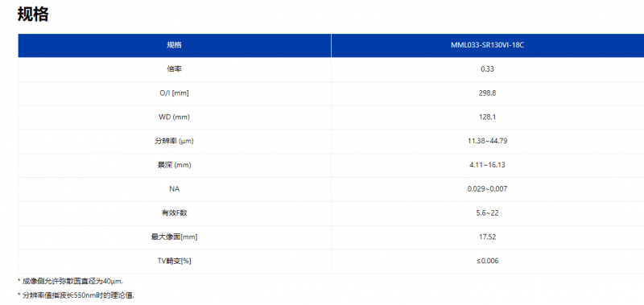644x305 pixels.
Task: Click the 规格 page heading
Action: (33, 14)
